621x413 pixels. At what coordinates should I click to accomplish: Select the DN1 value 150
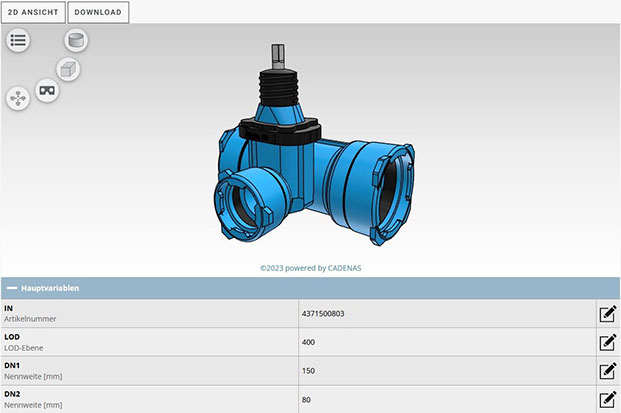308,371
